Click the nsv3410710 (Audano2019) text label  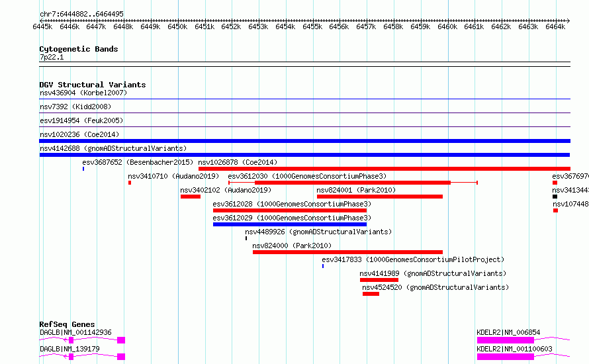173,176
